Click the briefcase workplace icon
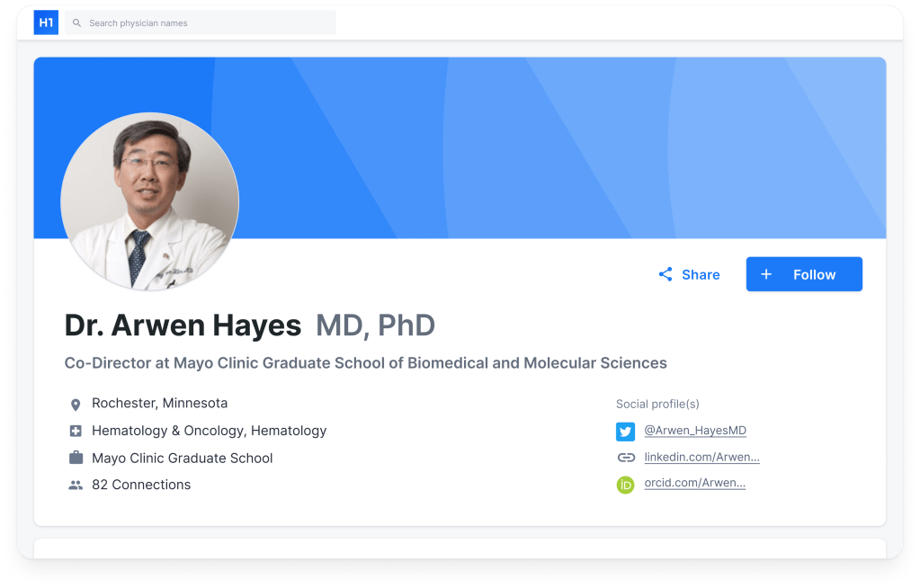This screenshot has width=920, height=588. pyautogui.click(x=76, y=458)
